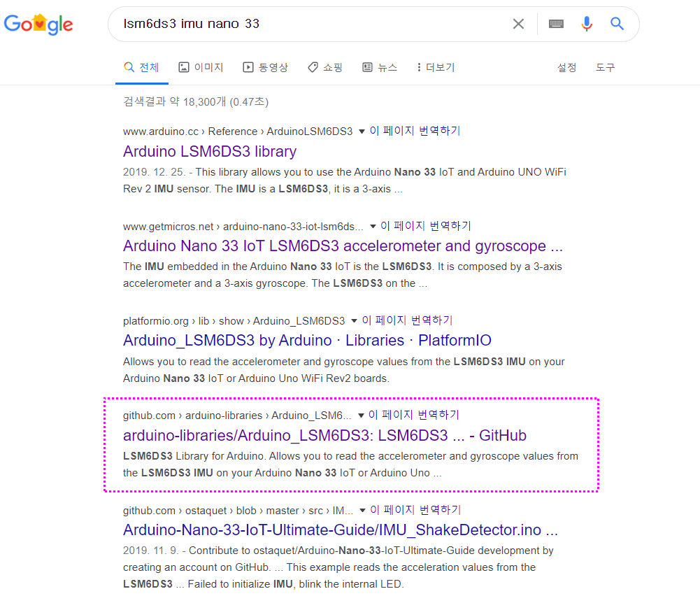Click the blue magnifier search button
The width and height of the screenshot is (700, 610).
(x=617, y=23)
